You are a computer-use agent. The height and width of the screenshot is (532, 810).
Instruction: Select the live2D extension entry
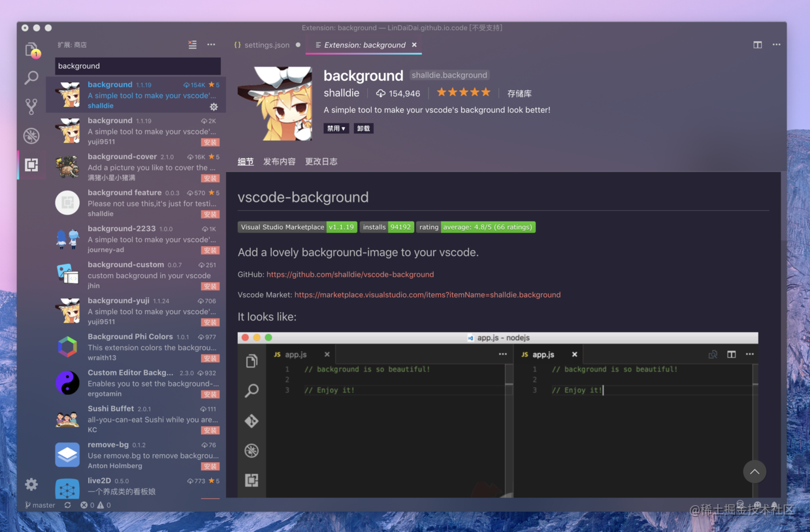136,486
